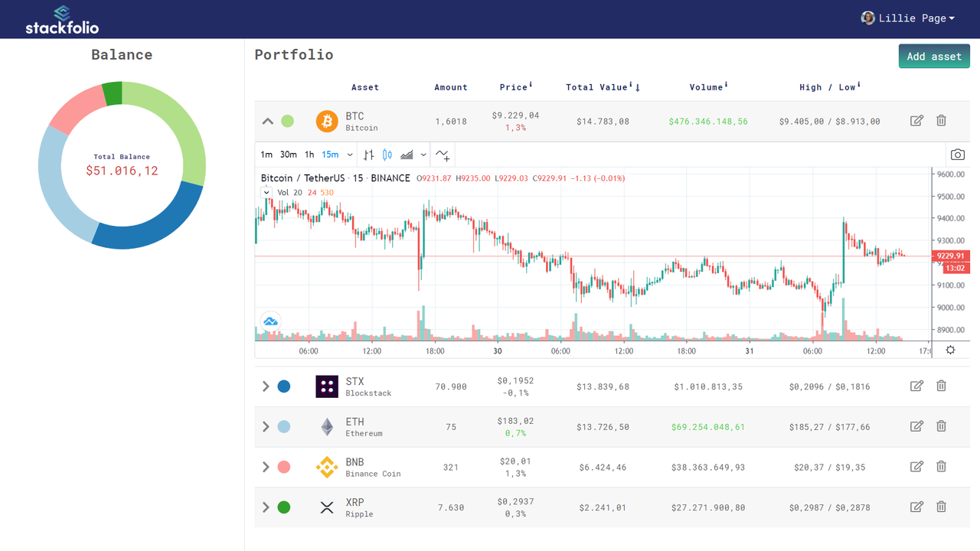Expand the BNB Binance Coin row

pyautogui.click(x=266, y=467)
